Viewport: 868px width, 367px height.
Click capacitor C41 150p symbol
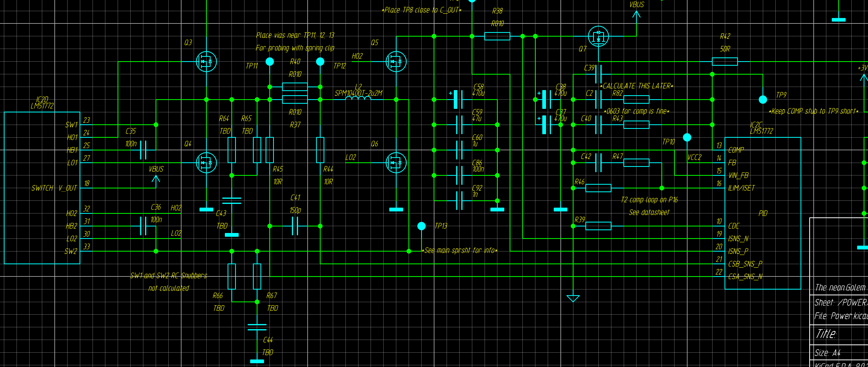click(x=295, y=226)
